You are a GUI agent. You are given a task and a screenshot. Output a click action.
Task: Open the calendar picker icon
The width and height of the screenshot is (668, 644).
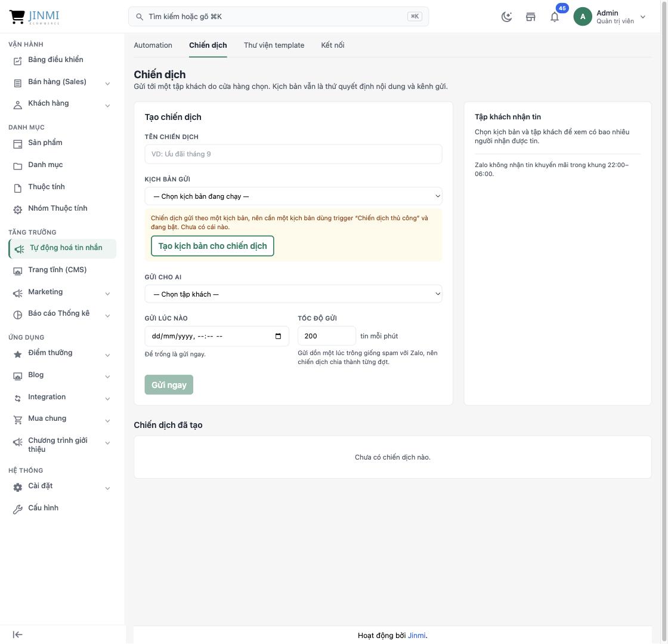(278, 336)
